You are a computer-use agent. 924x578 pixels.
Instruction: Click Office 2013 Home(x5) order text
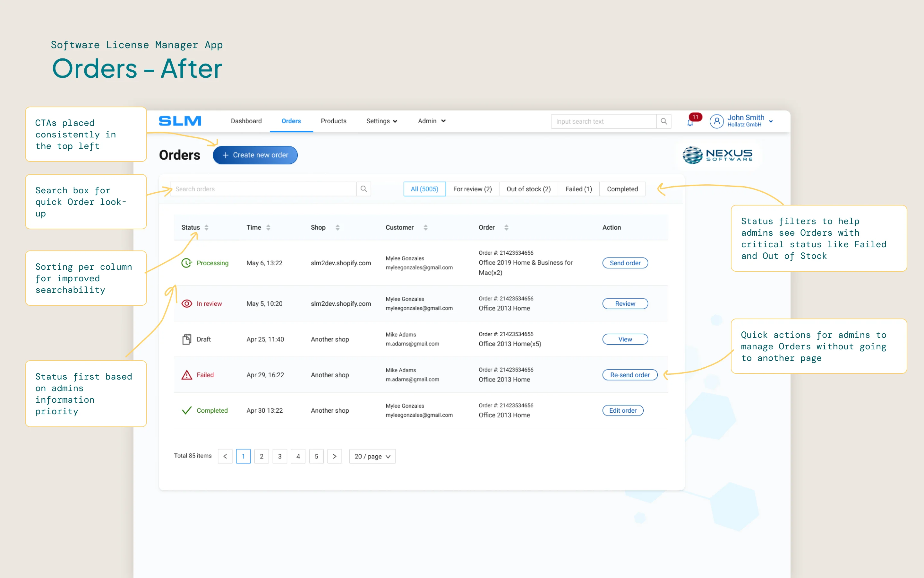pyautogui.click(x=510, y=344)
